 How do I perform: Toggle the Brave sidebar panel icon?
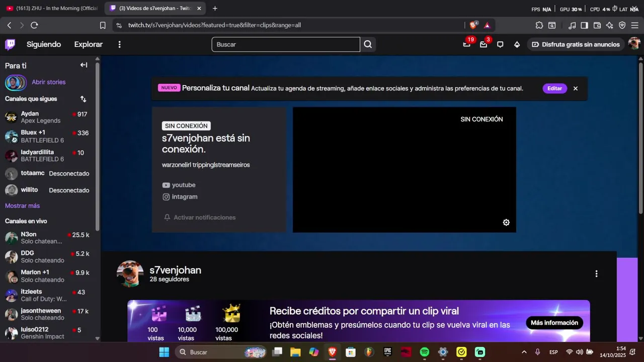click(x=584, y=25)
